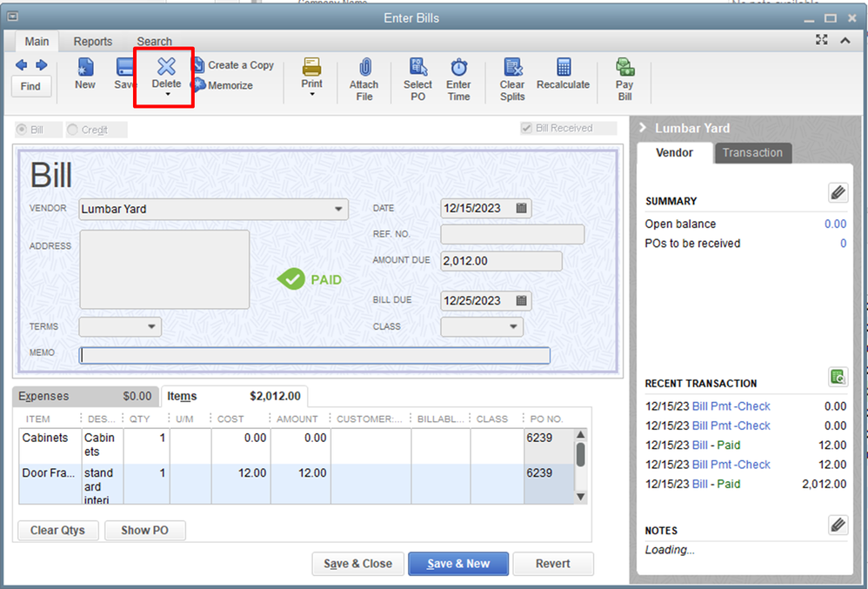The width and height of the screenshot is (868, 589).
Task: Edit Notes with pencil icon
Action: pyautogui.click(x=838, y=525)
